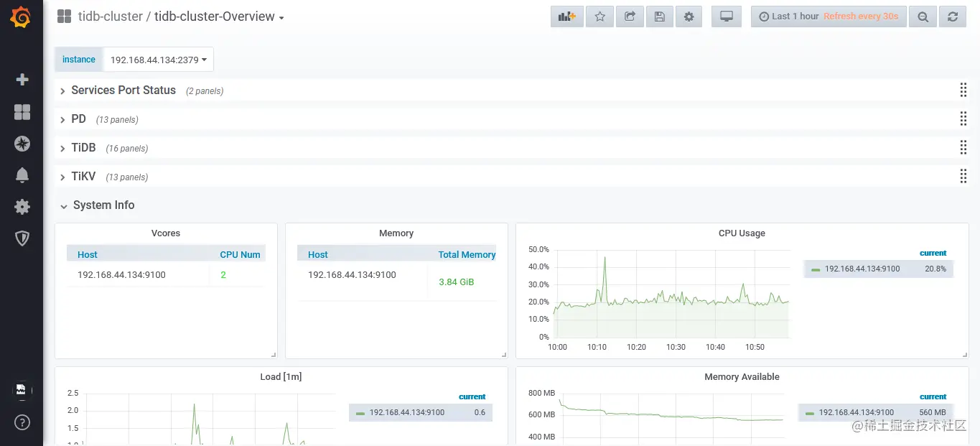This screenshot has height=446, width=980.
Task: Click current header in CPU Usage legend
Action: coord(933,253)
